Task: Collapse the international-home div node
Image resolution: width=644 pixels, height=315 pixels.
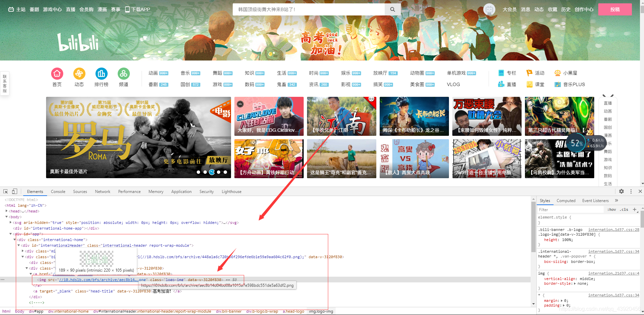Action: click(15, 240)
